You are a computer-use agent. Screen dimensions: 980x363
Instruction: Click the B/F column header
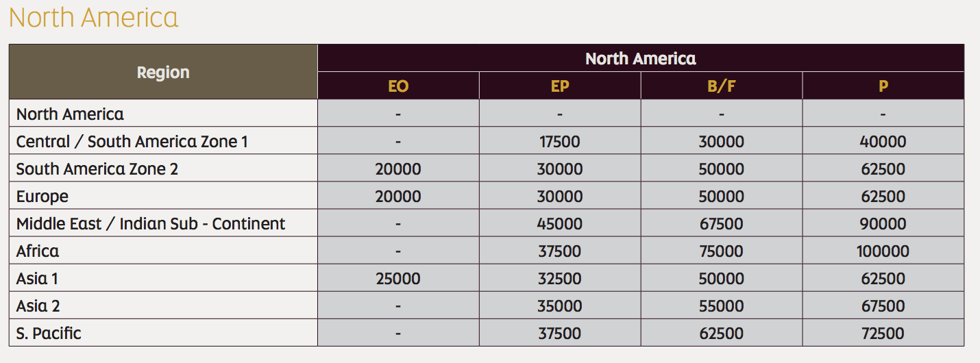[x=721, y=86]
